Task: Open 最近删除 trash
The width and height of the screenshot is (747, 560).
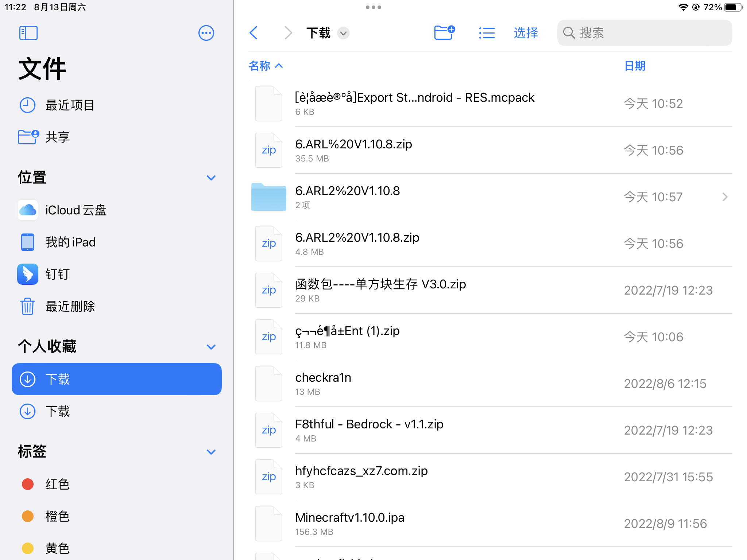Action: tap(117, 306)
